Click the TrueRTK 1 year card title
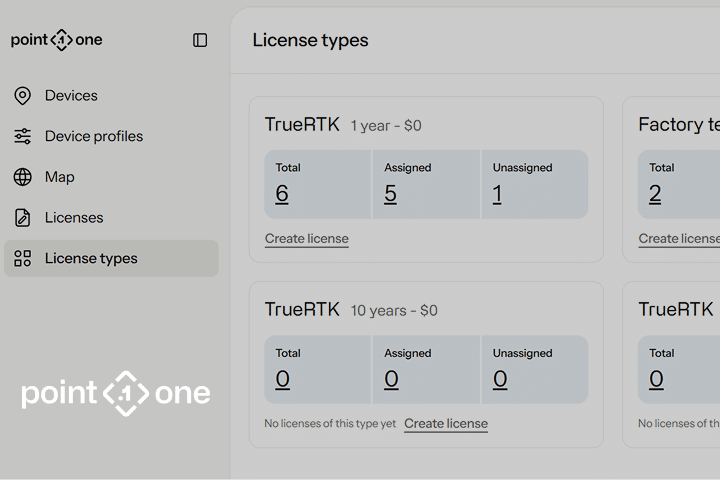720x480 pixels. (302, 124)
